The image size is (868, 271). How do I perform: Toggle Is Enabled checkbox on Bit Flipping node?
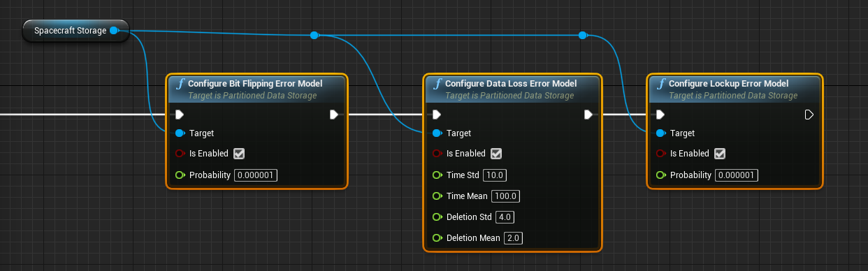239,154
